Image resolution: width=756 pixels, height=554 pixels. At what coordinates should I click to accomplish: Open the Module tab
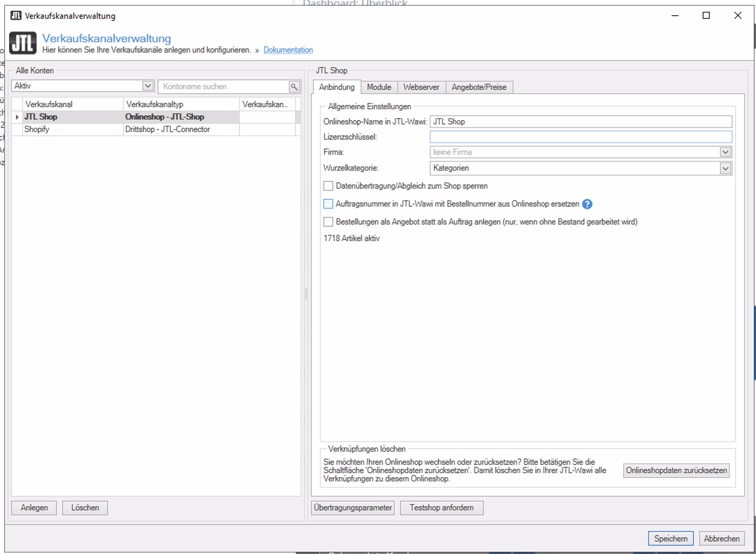click(x=379, y=87)
